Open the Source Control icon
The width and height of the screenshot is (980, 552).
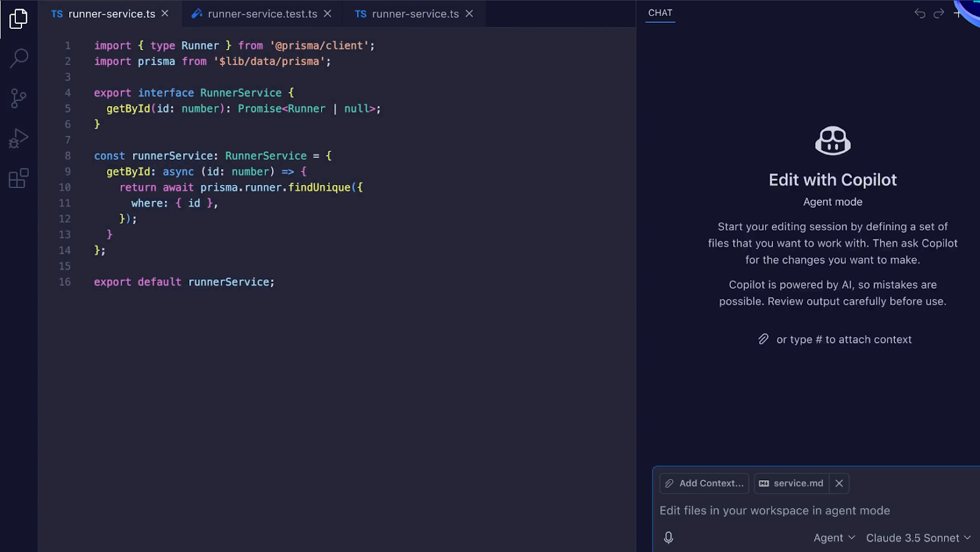(18, 98)
